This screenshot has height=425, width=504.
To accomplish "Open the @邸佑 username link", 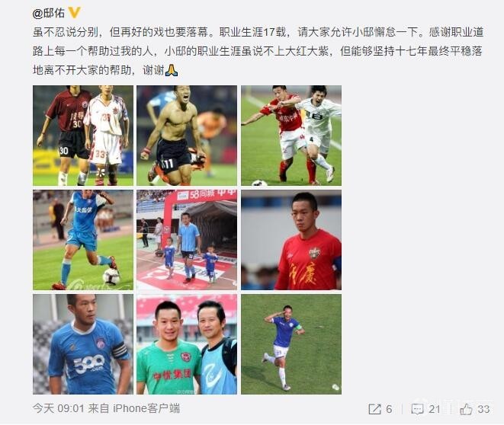I will point(49,13).
